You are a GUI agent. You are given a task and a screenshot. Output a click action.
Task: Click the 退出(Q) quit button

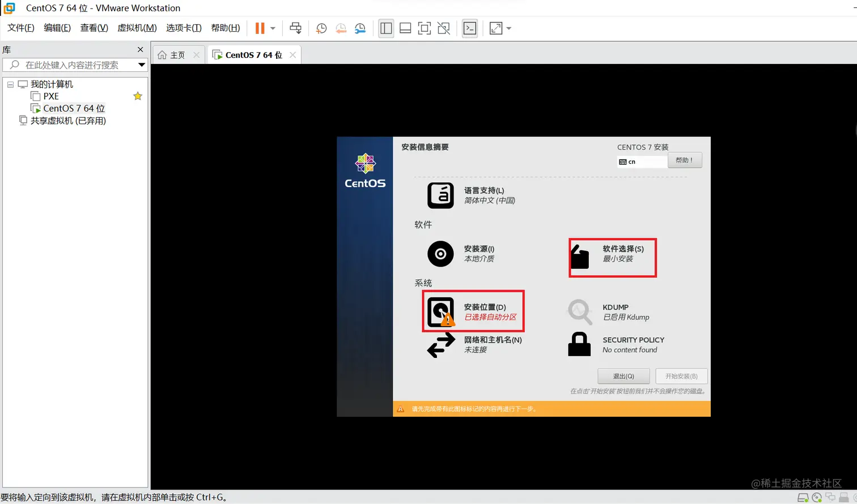623,376
